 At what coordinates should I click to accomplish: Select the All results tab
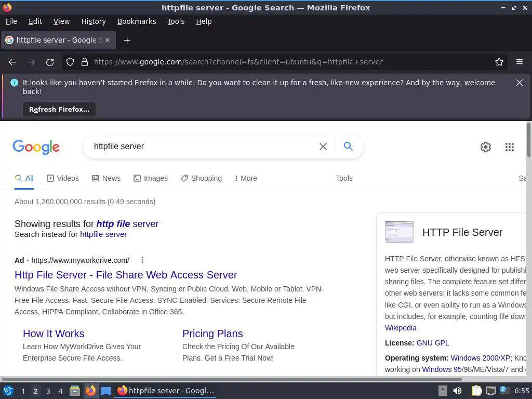tap(24, 179)
